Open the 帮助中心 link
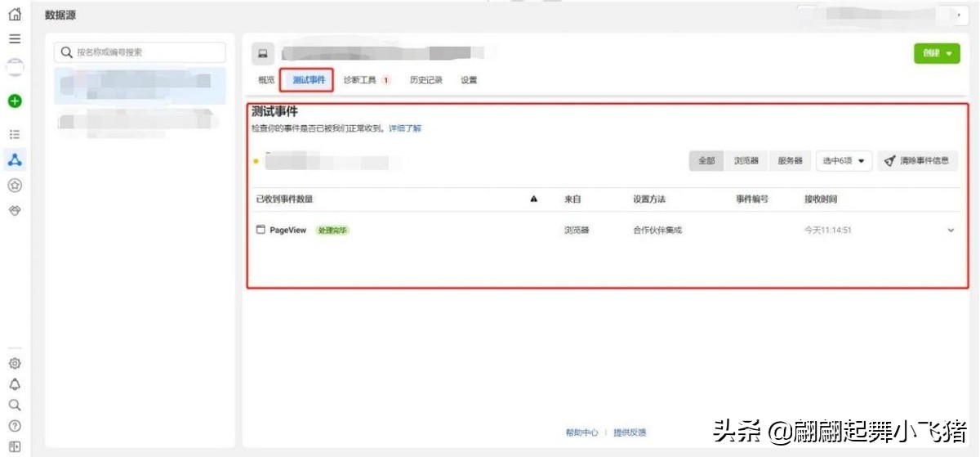 click(581, 432)
